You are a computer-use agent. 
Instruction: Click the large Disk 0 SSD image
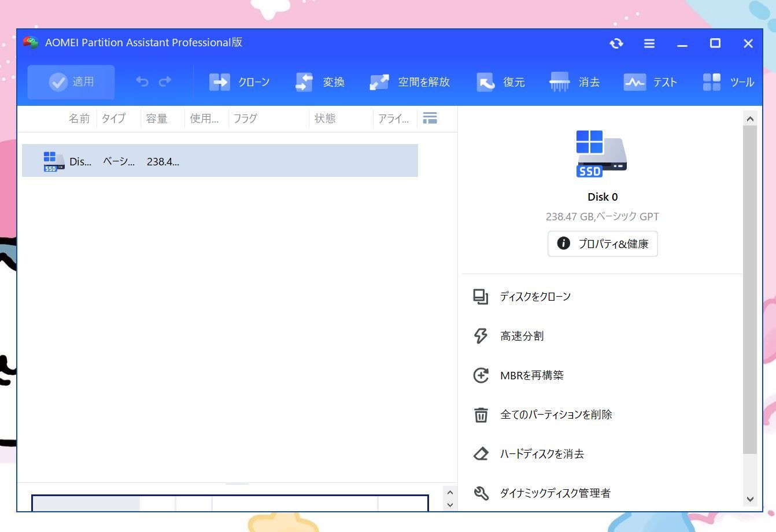pos(601,153)
